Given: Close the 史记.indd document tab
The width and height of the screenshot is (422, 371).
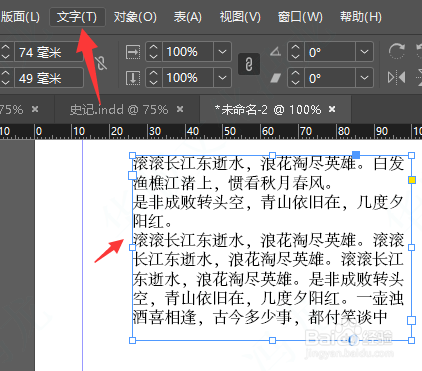Looking at the screenshot, I should (180, 109).
